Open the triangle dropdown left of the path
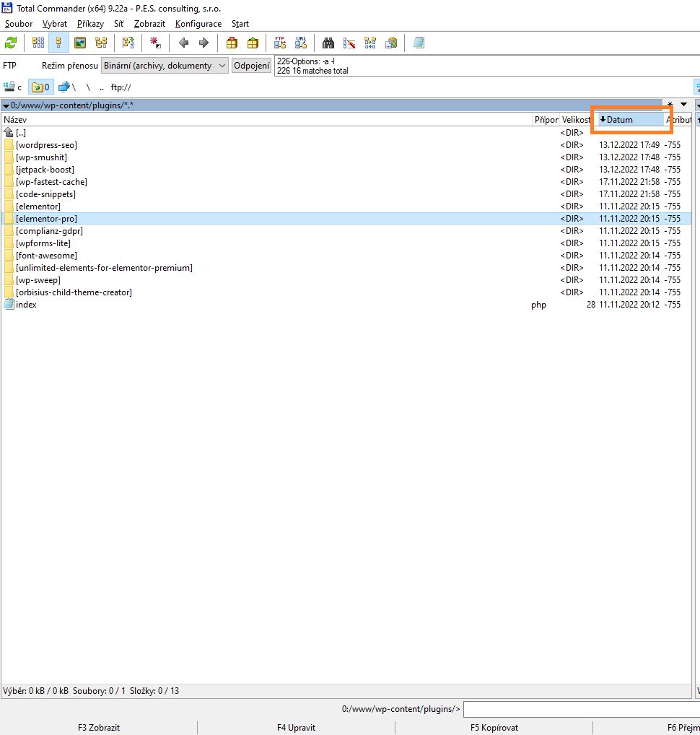 (x=6, y=106)
